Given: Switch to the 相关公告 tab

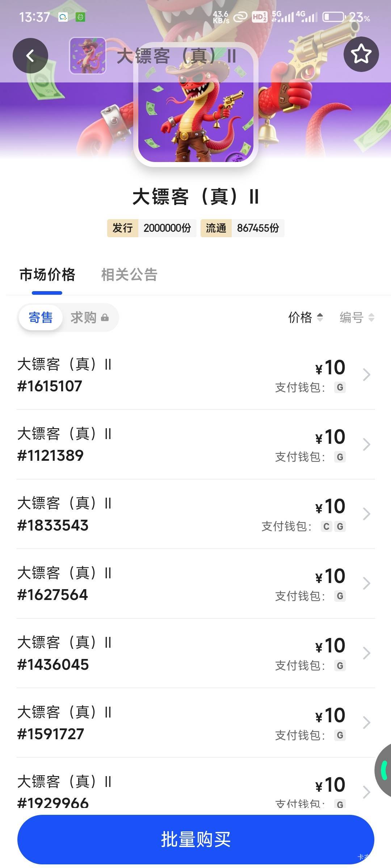Looking at the screenshot, I should pos(129,275).
